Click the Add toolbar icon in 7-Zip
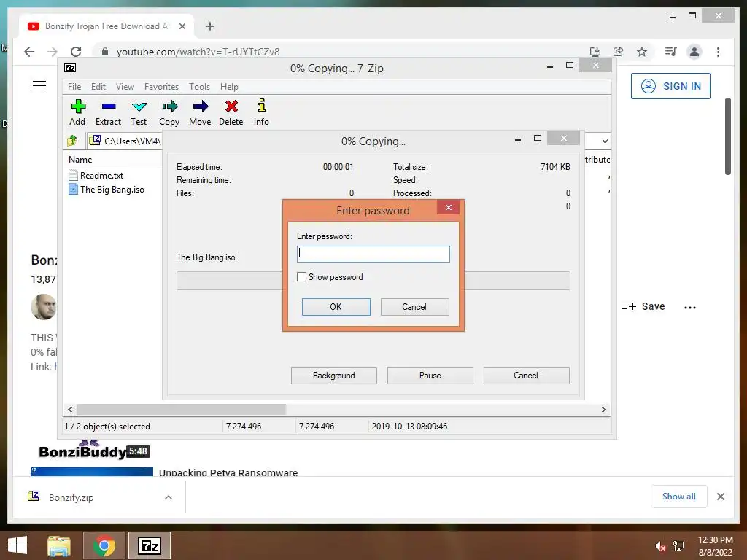Viewport: 747px width, 560px height. pos(77,112)
